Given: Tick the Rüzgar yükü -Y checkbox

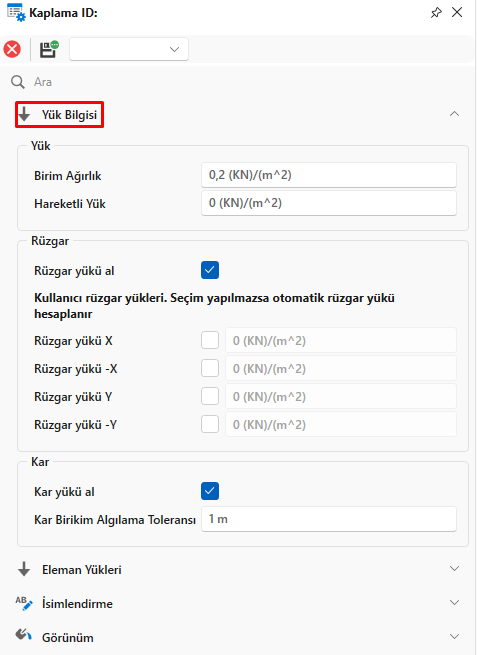Looking at the screenshot, I should (x=210, y=424).
